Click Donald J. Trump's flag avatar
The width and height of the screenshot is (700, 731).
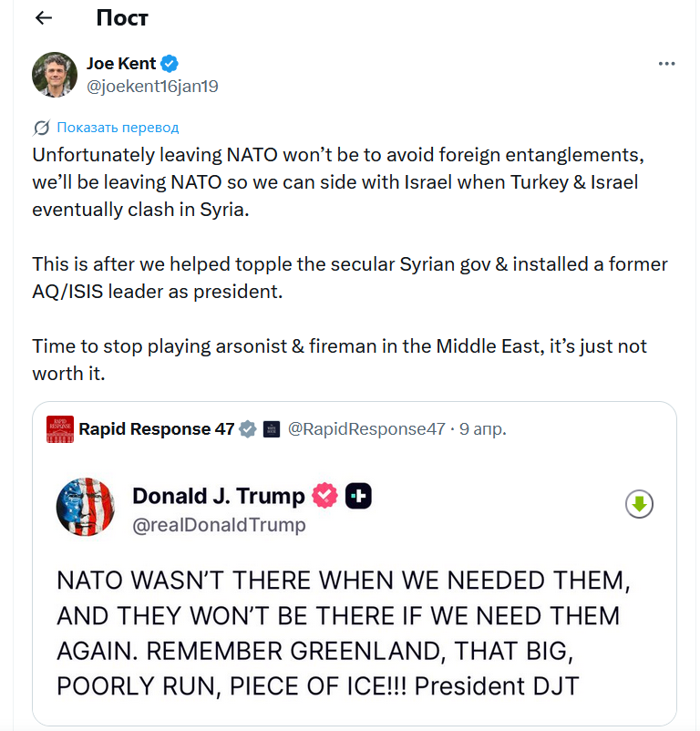[x=85, y=507]
